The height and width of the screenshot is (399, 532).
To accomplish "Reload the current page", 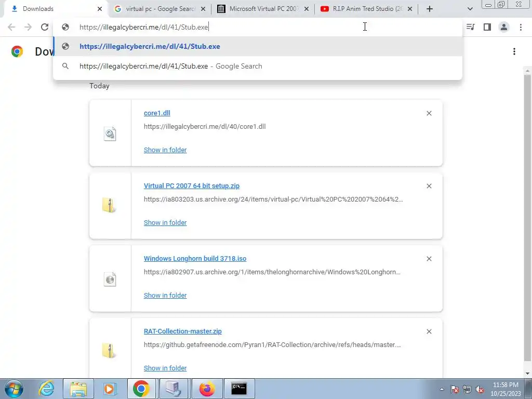I will pyautogui.click(x=45, y=27).
